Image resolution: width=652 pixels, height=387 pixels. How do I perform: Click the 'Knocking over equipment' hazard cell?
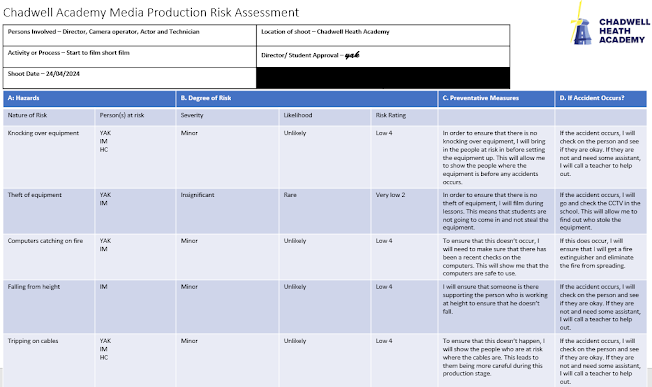(x=49, y=157)
